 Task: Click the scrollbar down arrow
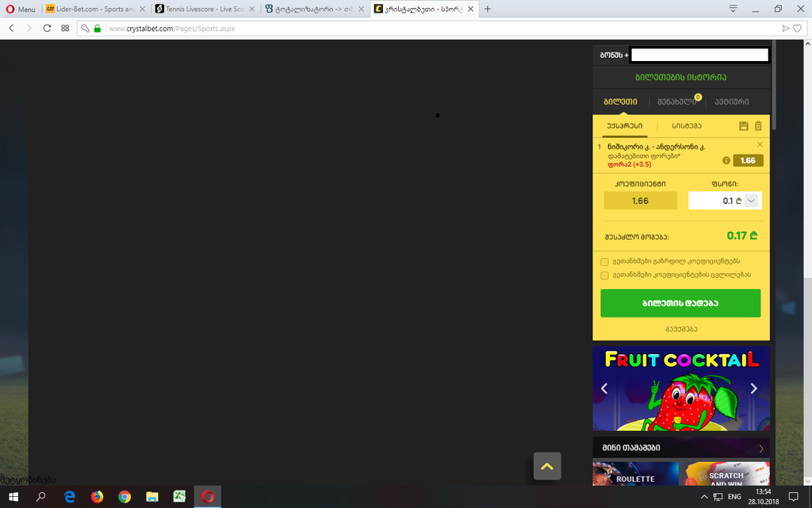(807, 481)
